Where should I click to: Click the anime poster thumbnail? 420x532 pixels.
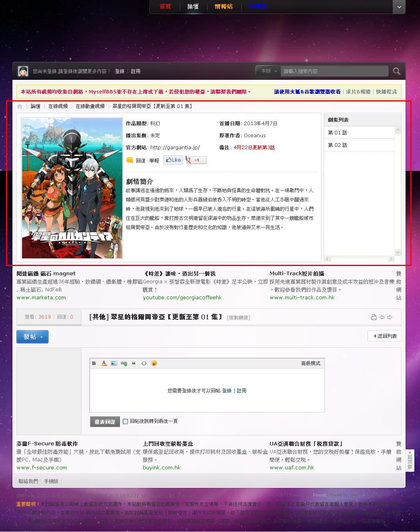(x=72, y=188)
